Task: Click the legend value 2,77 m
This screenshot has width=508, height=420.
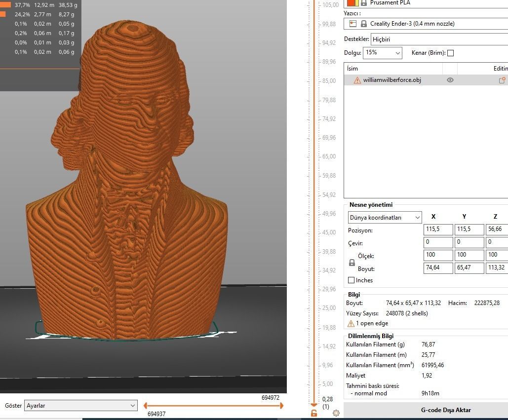Action: [x=42, y=15]
